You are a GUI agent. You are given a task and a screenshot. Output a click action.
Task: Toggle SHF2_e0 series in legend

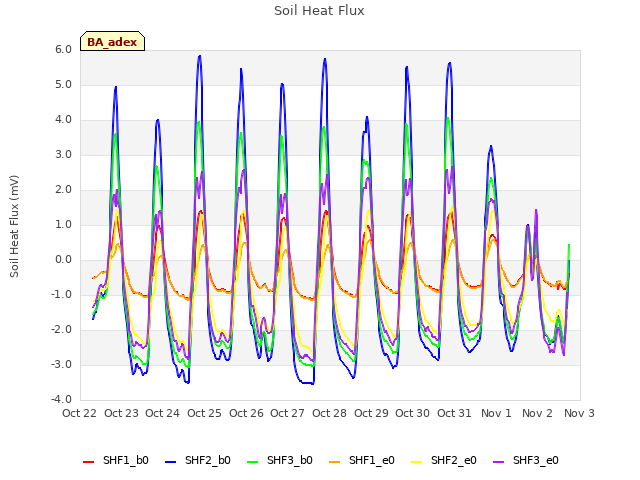[444, 460]
